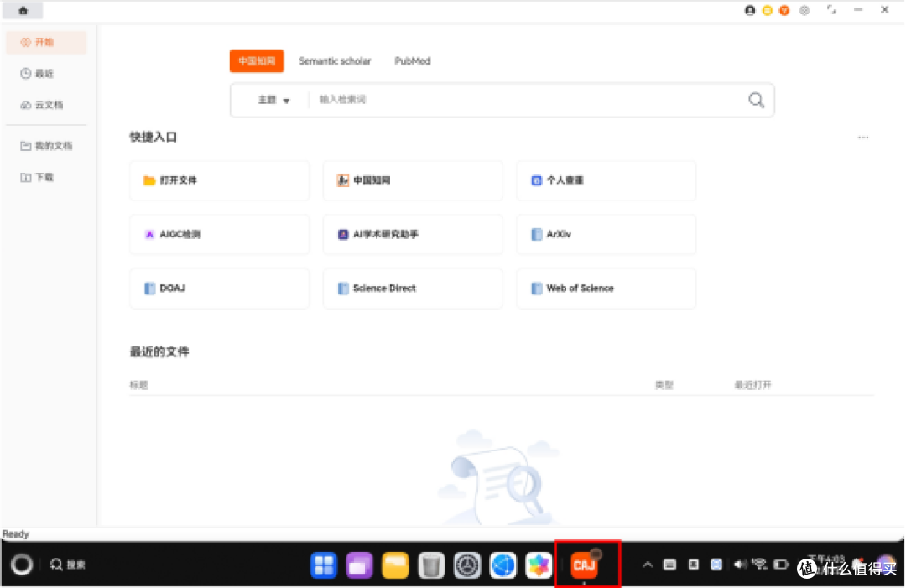Screen dimensions: 906x588
Task: Open the Web of Science quick entry
Action: click(607, 289)
